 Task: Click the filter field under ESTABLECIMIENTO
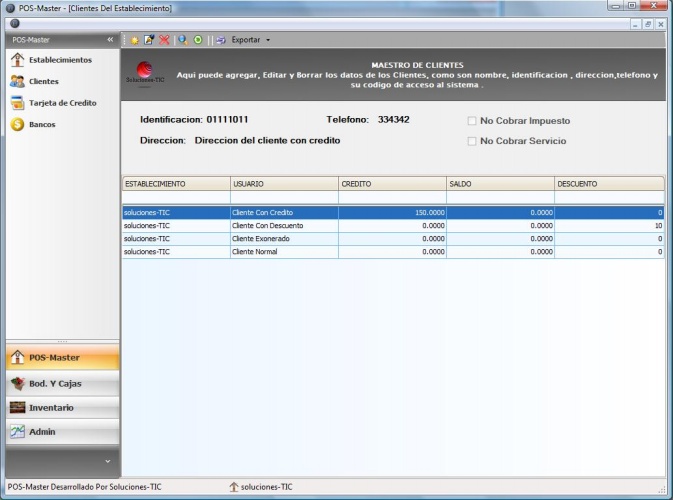(x=176, y=197)
